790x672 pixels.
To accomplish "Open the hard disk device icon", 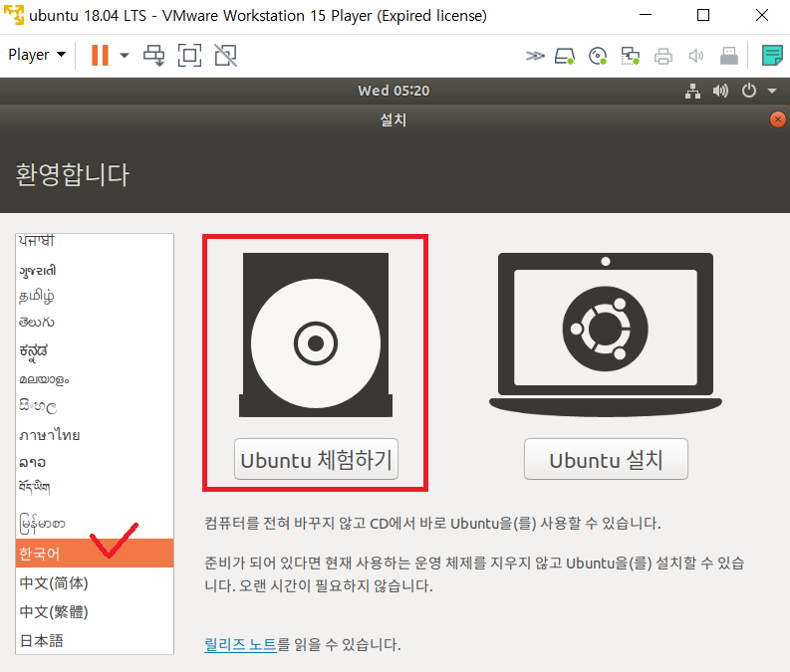I will [x=565, y=56].
